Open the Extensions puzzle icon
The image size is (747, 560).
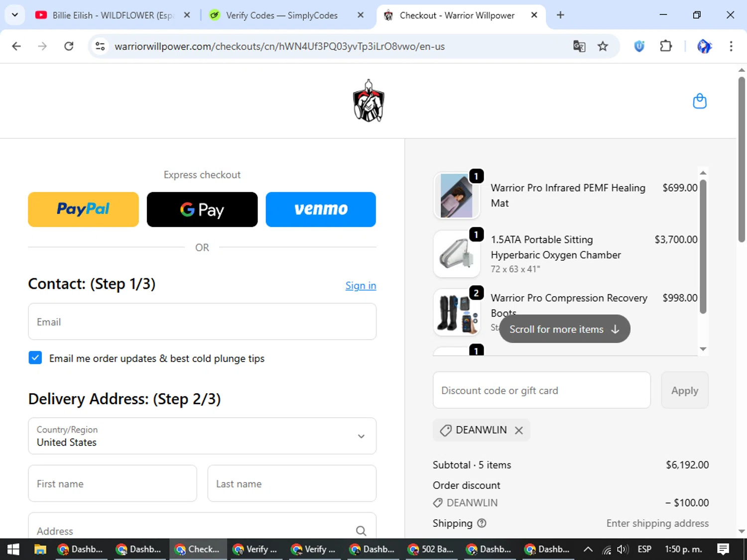pos(666,46)
